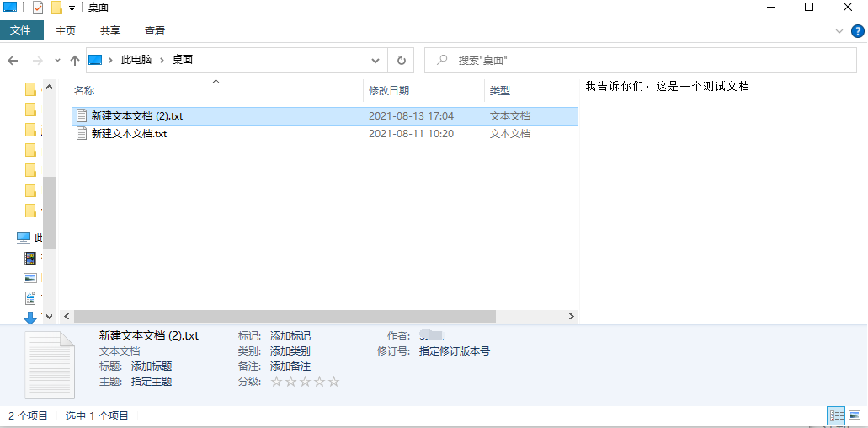
Task: Go back using the back arrow
Action: pos(13,61)
